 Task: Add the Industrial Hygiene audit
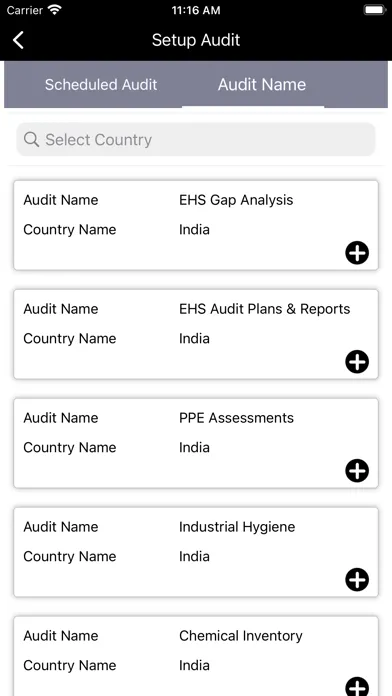click(357, 580)
